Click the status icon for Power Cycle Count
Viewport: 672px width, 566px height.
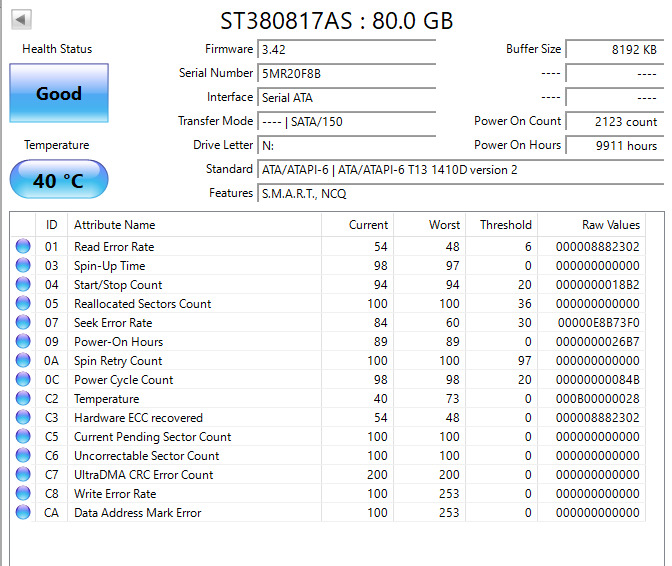coord(23,380)
